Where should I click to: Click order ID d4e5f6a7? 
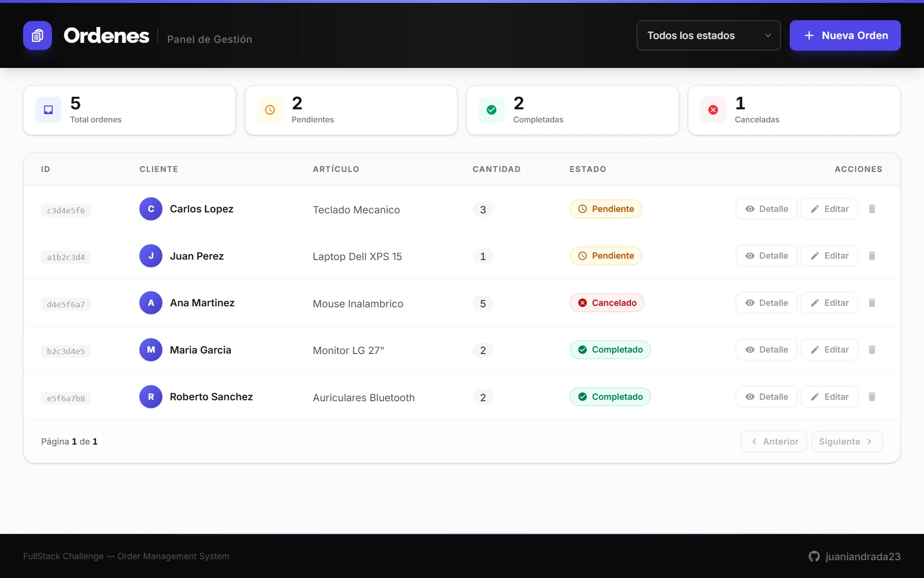[x=66, y=304]
